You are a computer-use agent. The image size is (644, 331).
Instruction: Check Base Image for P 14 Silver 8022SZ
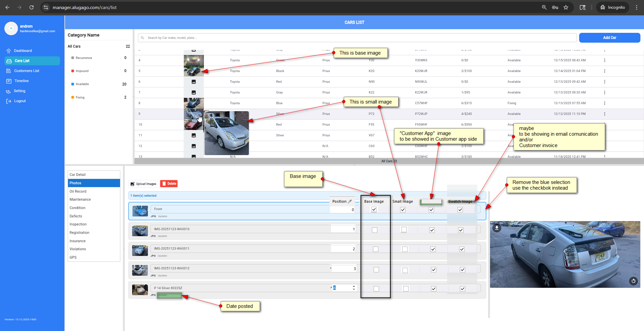(x=376, y=289)
